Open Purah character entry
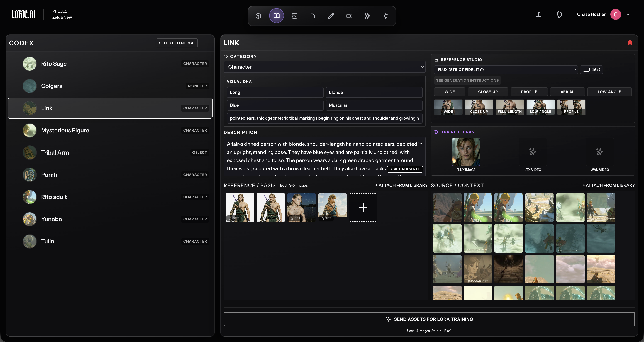 [110, 175]
